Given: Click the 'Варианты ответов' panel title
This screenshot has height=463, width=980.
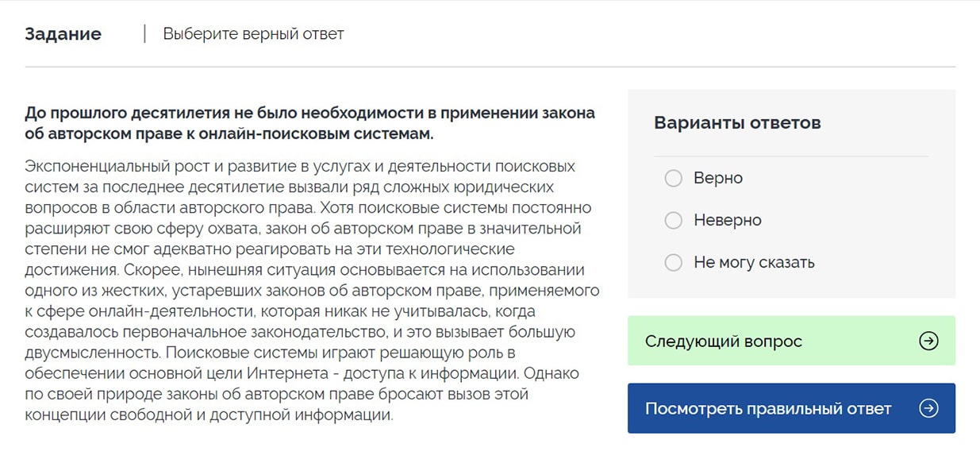Looking at the screenshot, I should [737, 123].
